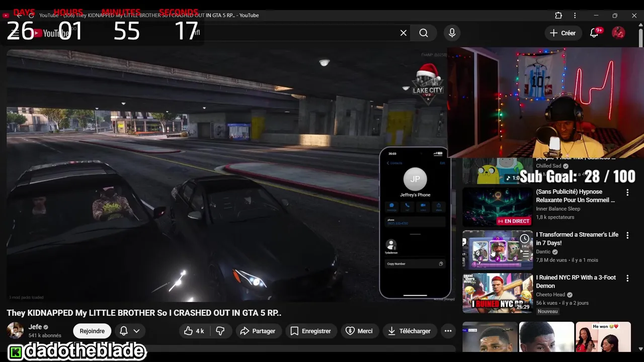Save the video with Enregistrer
Image resolution: width=644 pixels, height=362 pixels.
tap(311, 331)
